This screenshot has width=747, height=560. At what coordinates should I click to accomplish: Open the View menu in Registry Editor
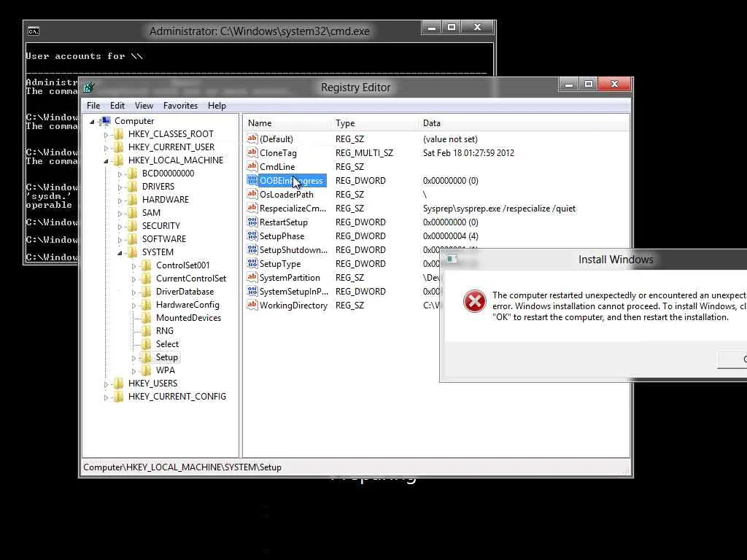point(144,106)
